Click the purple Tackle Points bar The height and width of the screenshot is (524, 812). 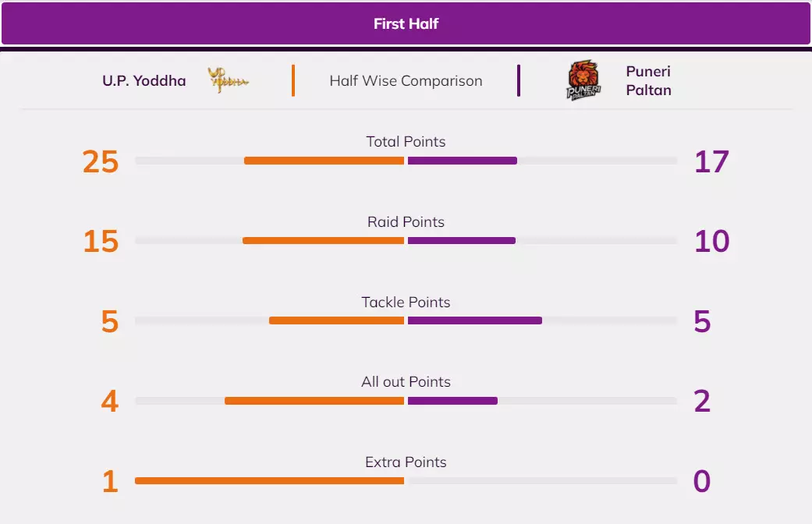pos(474,320)
